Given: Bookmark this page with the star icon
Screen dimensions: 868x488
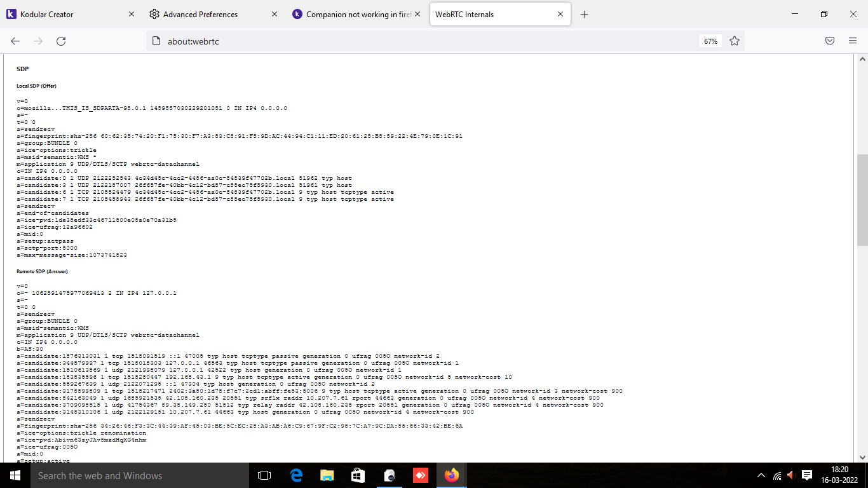Looking at the screenshot, I should pyautogui.click(x=735, y=41).
